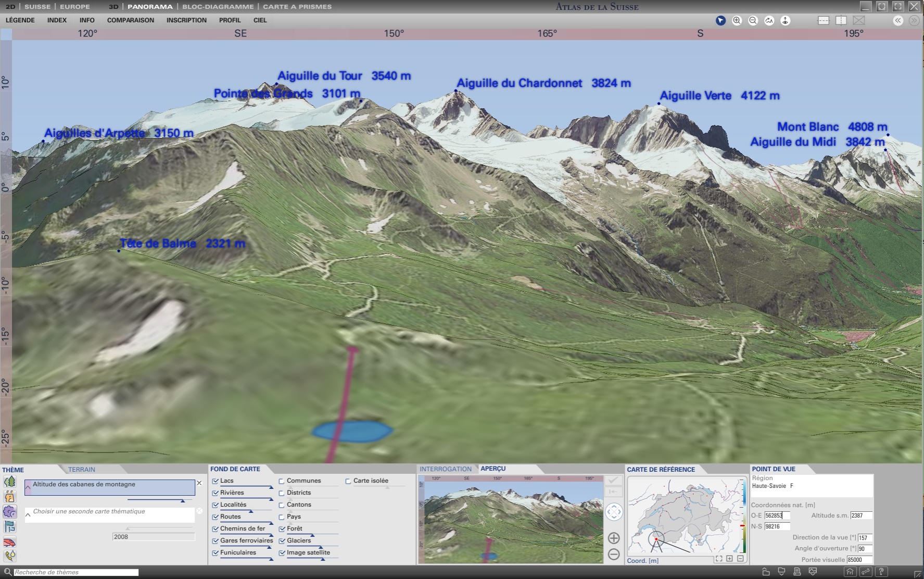Select the zoom-out magnifier tool
The image size is (924, 579).
coord(753,20)
